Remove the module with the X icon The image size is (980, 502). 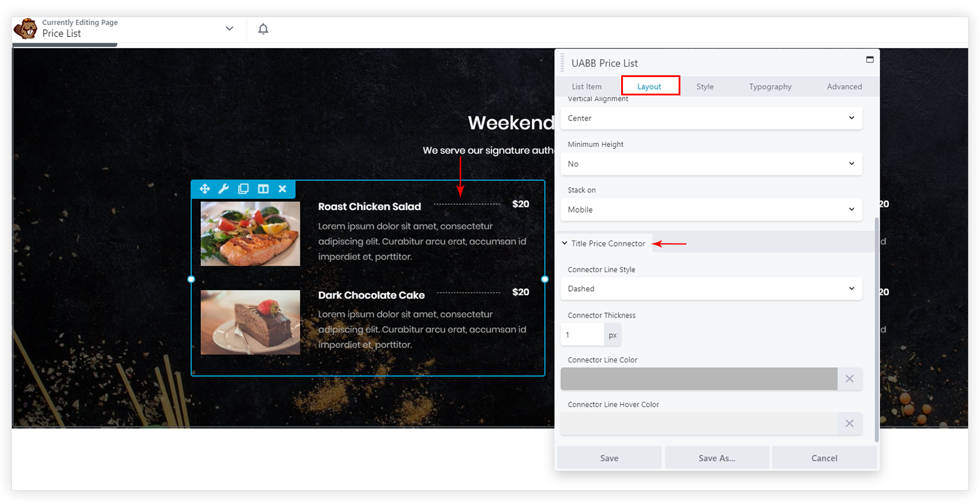click(x=282, y=189)
